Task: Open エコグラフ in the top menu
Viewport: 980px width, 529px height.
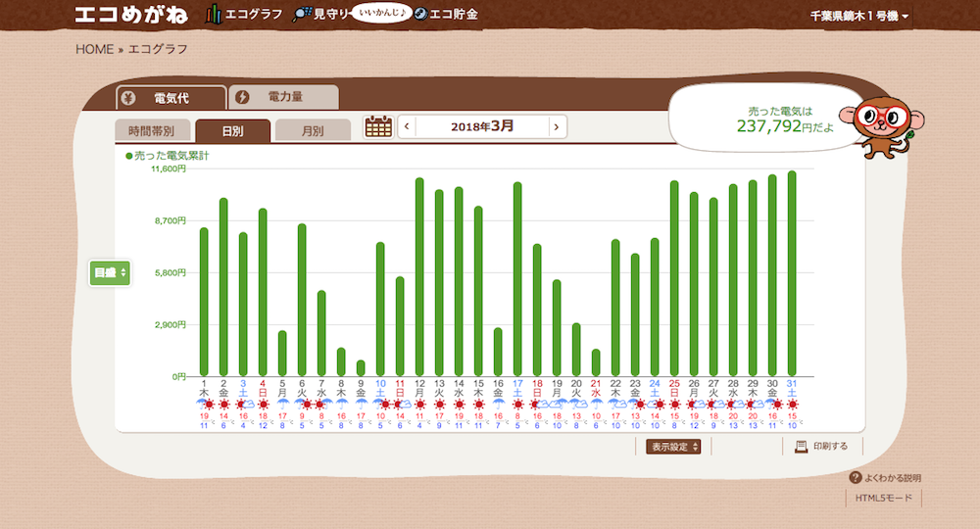Action: pyautogui.click(x=253, y=14)
